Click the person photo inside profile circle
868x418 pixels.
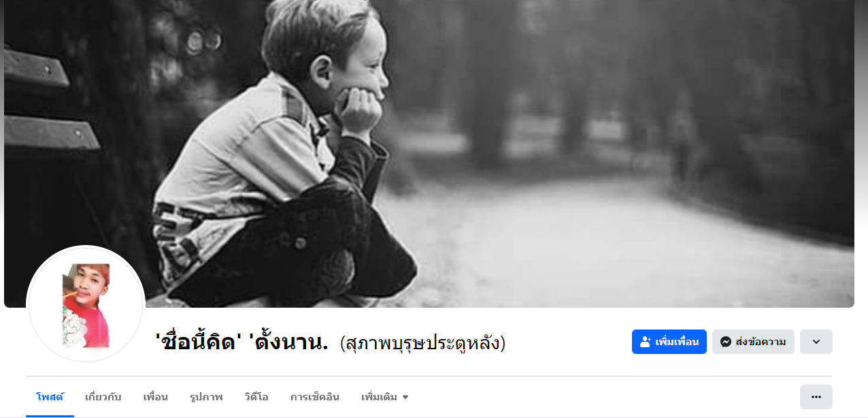(x=86, y=306)
